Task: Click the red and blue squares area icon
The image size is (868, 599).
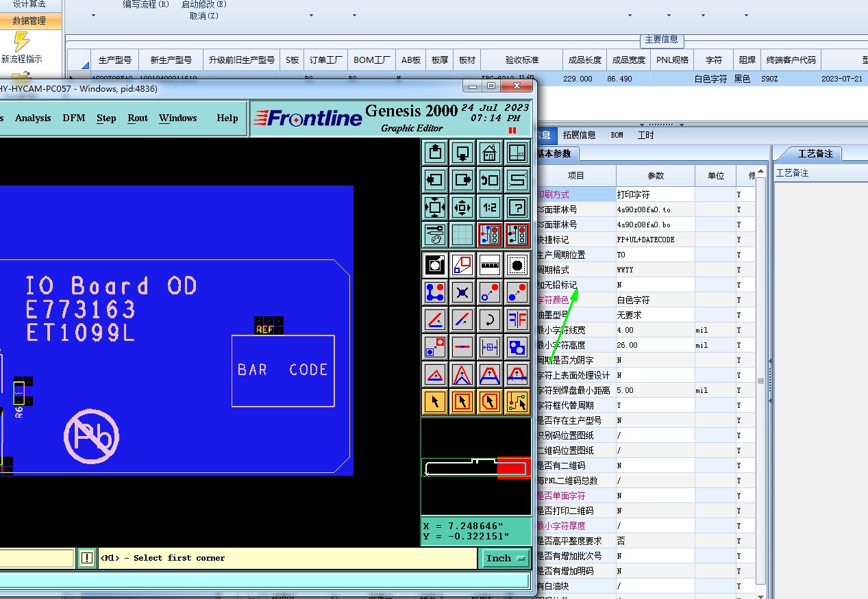Action: (462, 264)
